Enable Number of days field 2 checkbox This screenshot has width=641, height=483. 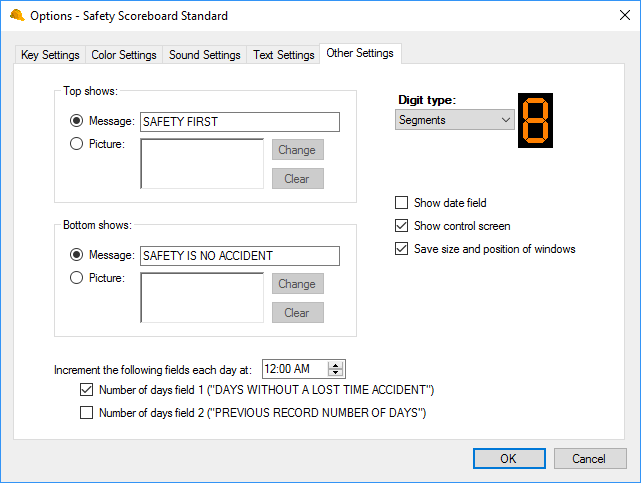tap(86, 413)
